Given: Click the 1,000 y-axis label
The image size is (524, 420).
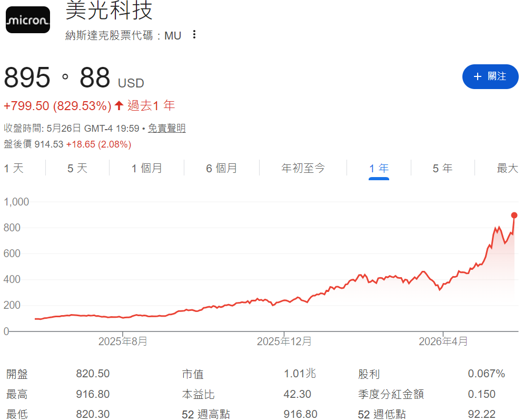Looking at the screenshot, I should click(16, 202).
